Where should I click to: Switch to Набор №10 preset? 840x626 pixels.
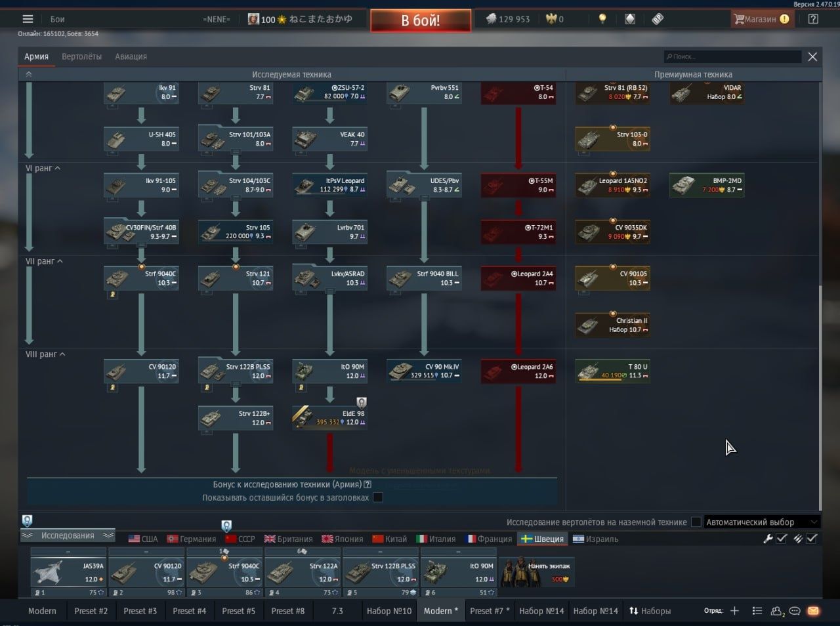(x=389, y=610)
